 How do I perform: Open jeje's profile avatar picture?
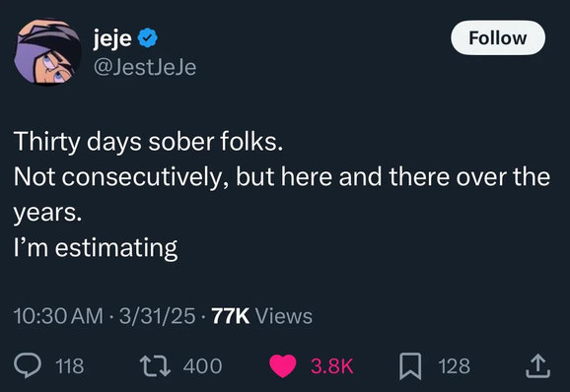[x=47, y=52]
